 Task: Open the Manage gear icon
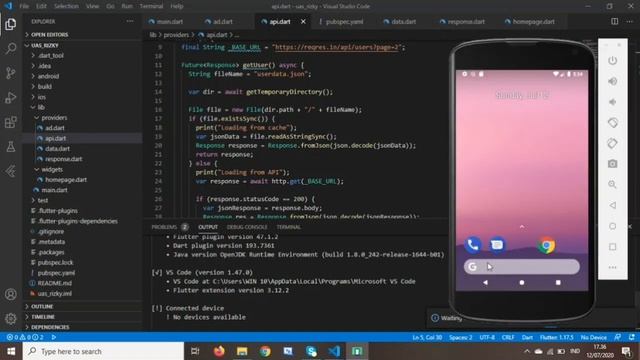click(x=11, y=318)
